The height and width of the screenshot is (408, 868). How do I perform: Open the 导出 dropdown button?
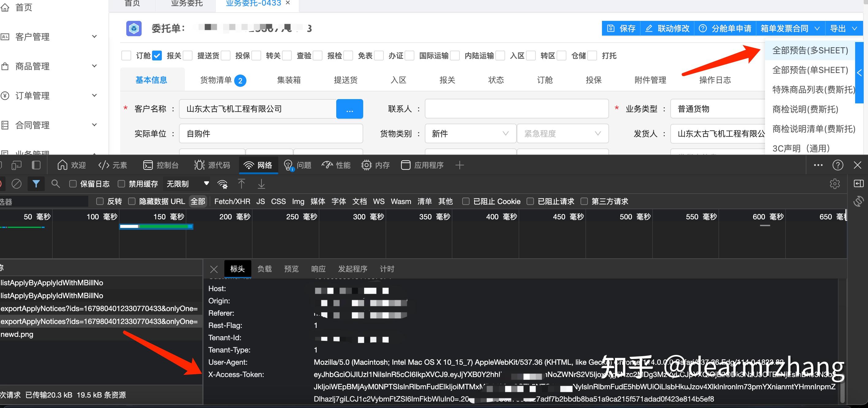[843, 29]
